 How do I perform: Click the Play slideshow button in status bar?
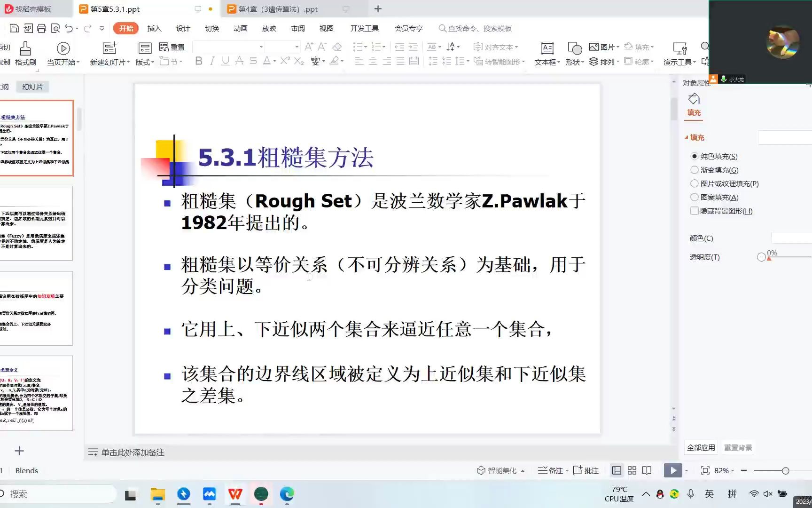click(673, 470)
